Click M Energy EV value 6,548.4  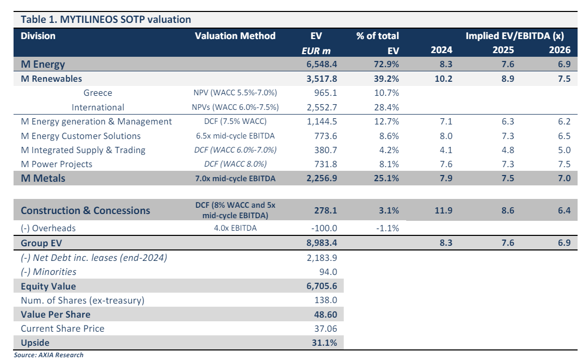(322, 64)
